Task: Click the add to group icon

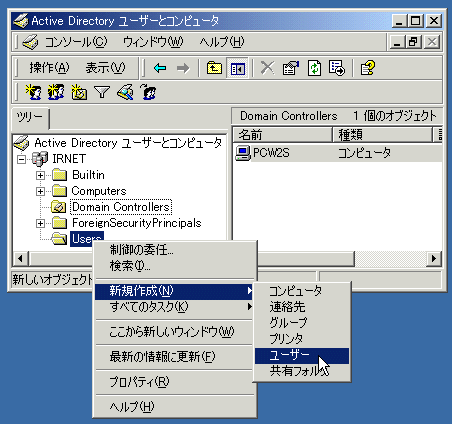Action: 148,92
